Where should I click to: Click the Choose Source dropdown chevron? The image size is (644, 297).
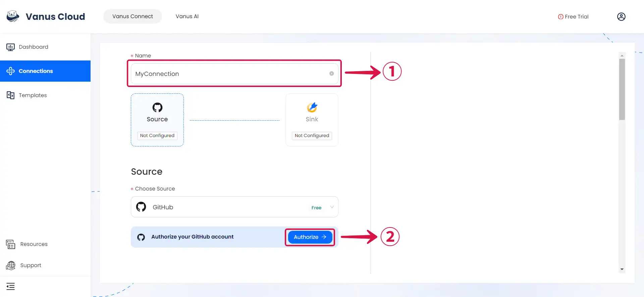pos(332,207)
